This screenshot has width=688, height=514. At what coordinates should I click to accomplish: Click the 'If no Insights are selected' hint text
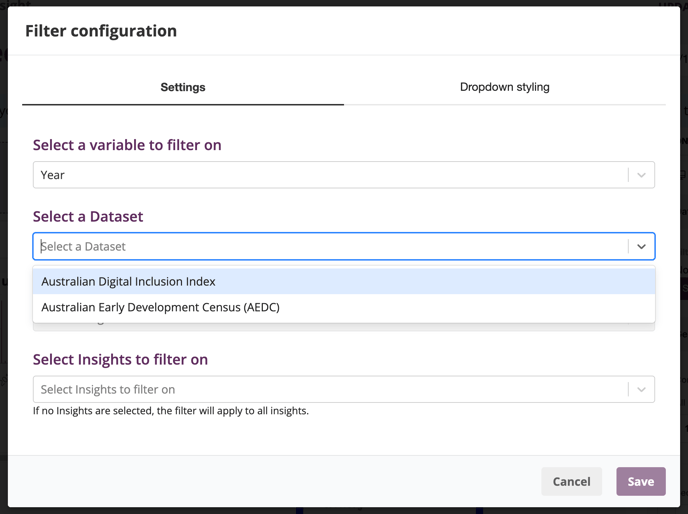point(171,411)
